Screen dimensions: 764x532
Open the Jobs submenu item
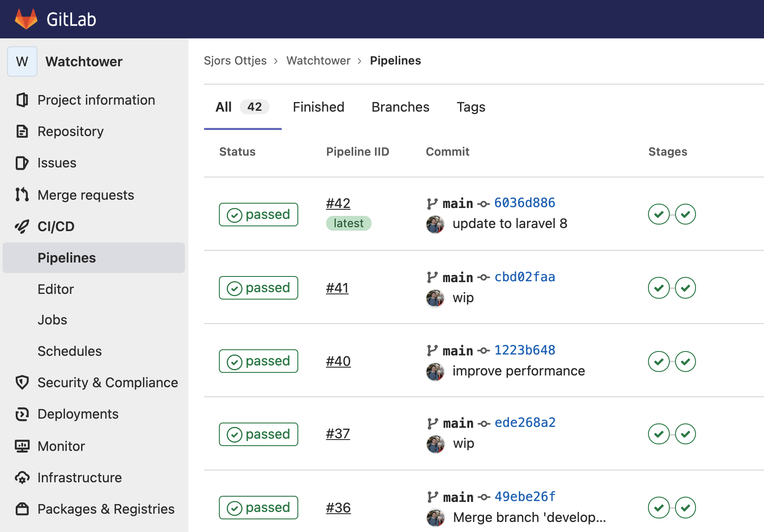coord(52,320)
